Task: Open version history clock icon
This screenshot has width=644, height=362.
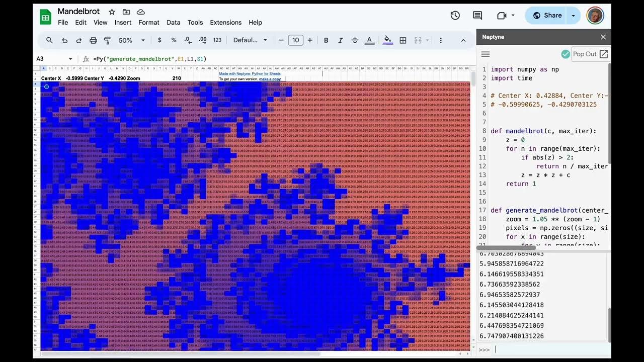Action: [x=455, y=16]
